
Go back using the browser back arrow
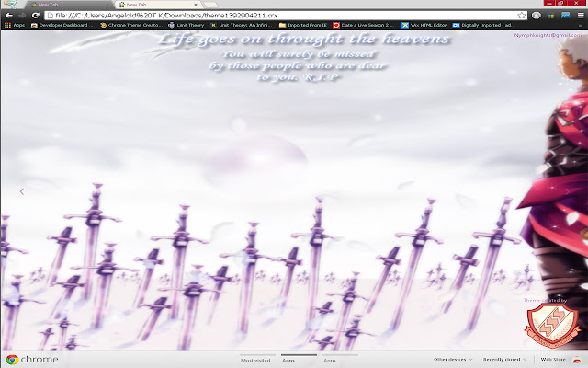(9, 16)
